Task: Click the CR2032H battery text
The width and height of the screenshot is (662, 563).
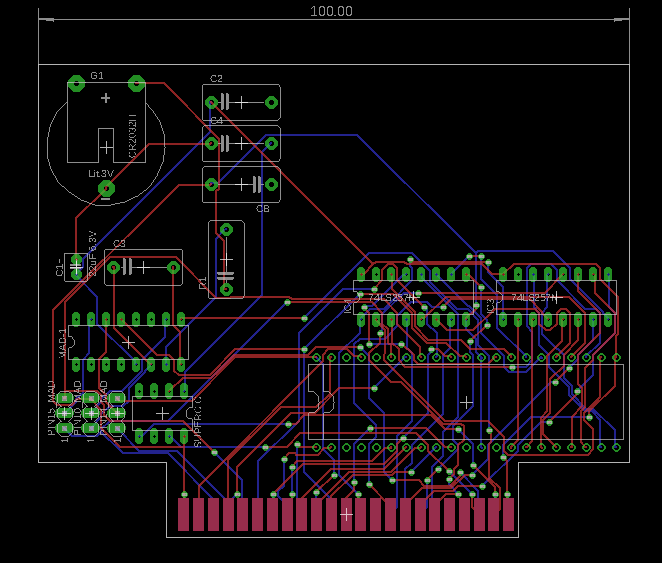Action: [x=133, y=136]
